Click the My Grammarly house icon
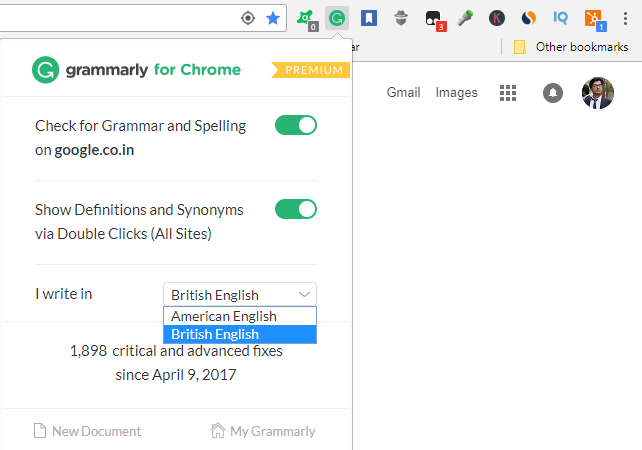Screen dimensions: 642x450 217,430
